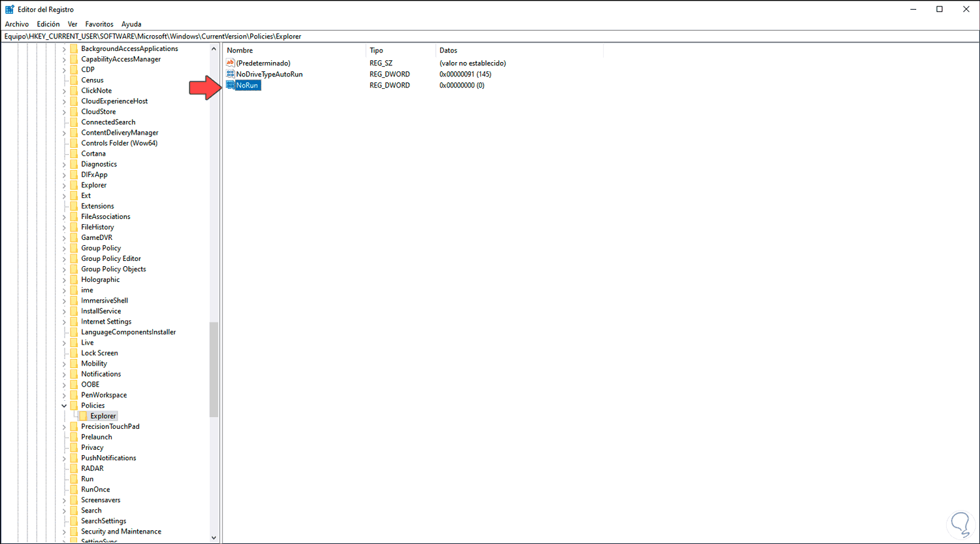Click the data cell 0x00000000 (0)
The width and height of the screenshot is (980, 544).
[462, 85]
